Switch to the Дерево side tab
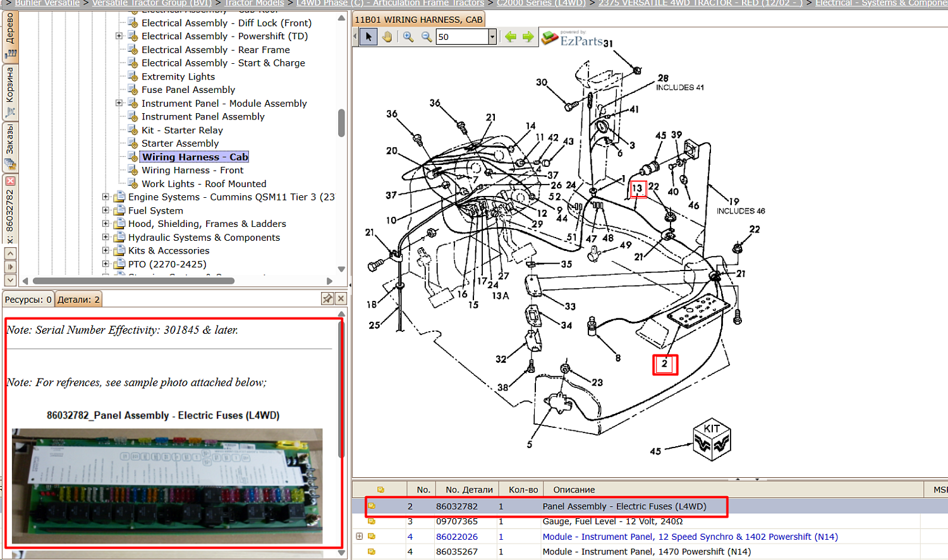The width and height of the screenshot is (948, 560). tap(10, 35)
